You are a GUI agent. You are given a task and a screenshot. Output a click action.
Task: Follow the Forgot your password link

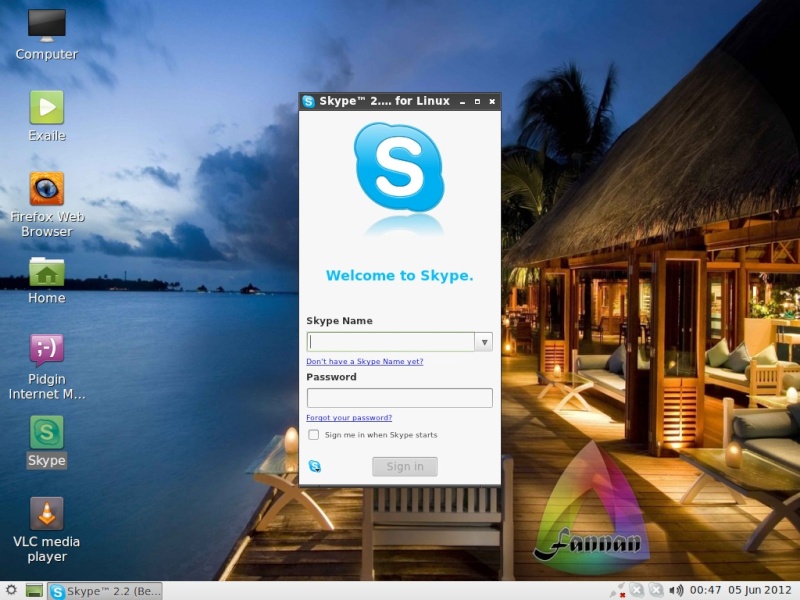click(x=349, y=417)
